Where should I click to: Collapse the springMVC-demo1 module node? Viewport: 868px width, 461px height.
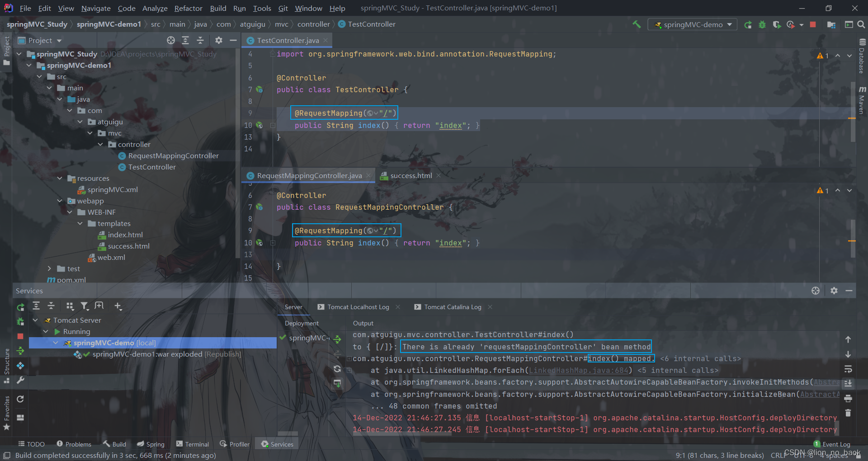29,65
